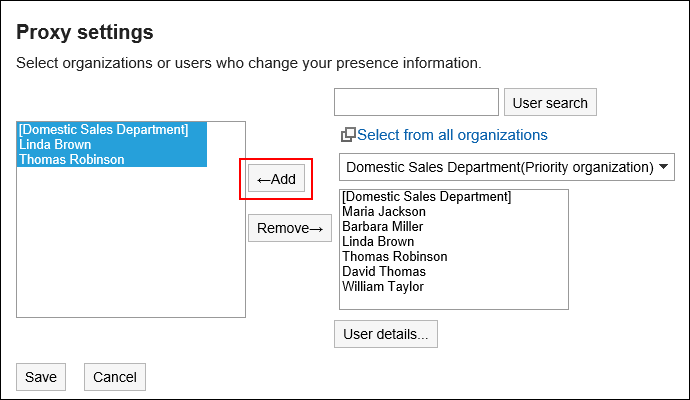Select [Domestic Sales Department] in right list

click(x=426, y=197)
